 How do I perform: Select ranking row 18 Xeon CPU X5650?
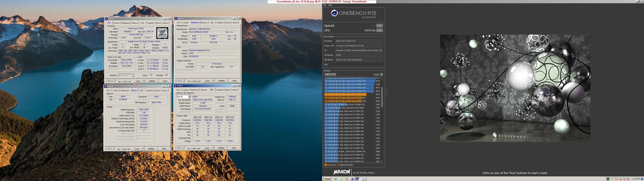(x=352, y=108)
